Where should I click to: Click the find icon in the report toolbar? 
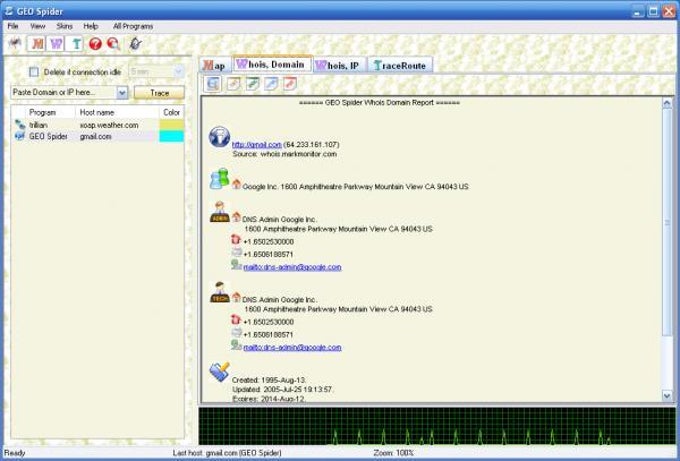coord(212,84)
